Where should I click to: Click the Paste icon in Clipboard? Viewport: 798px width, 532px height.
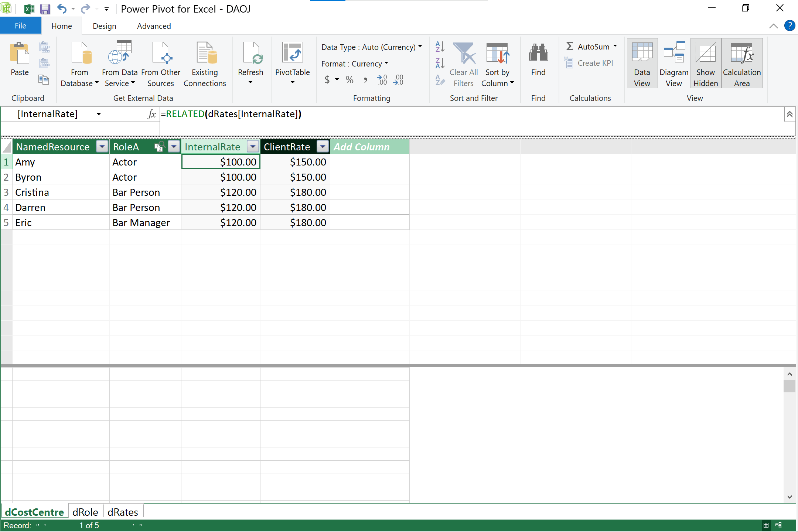pos(20,54)
